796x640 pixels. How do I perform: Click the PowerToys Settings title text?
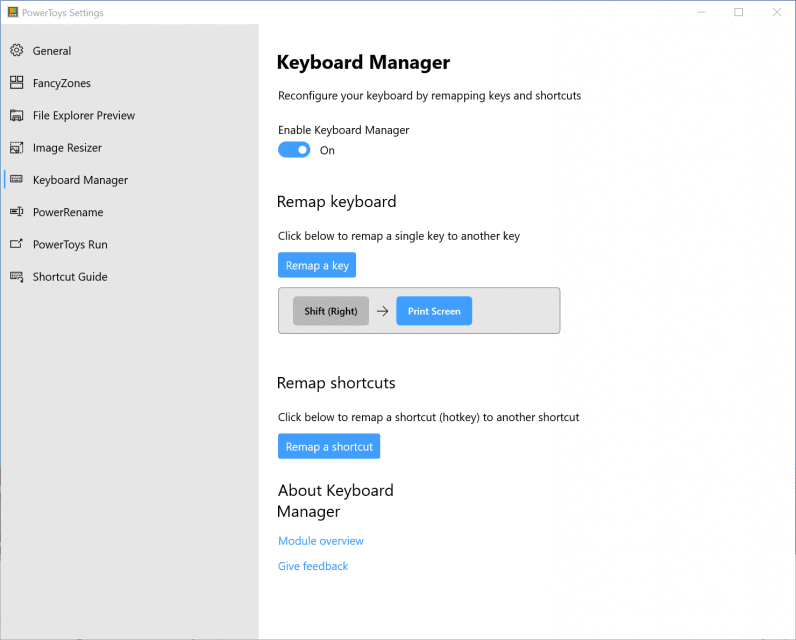[63, 13]
